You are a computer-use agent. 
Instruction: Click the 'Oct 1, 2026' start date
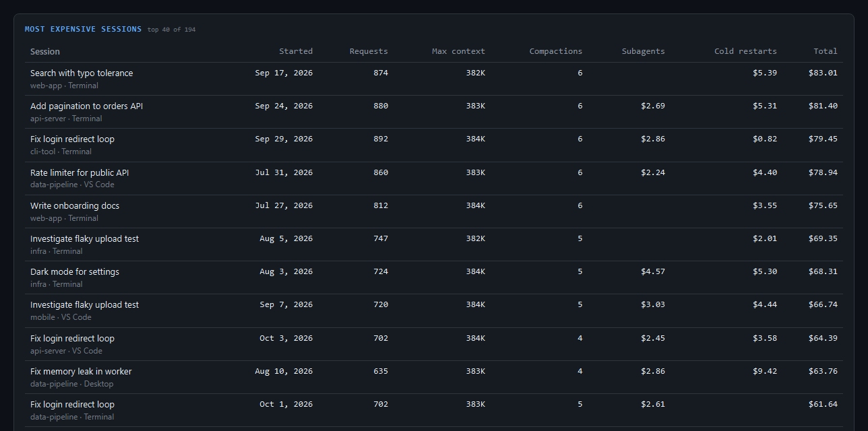(x=286, y=404)
